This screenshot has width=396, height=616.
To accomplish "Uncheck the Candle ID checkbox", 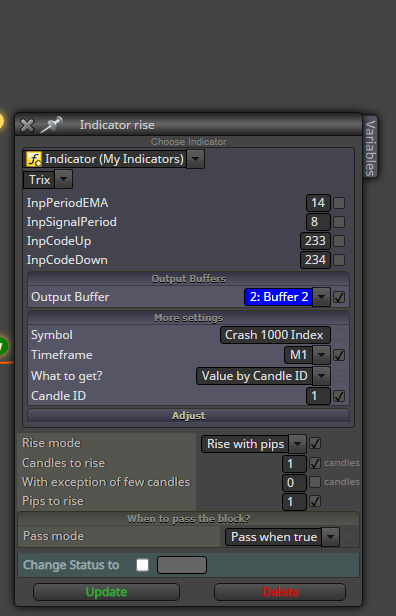I will (x=339, y=396).
